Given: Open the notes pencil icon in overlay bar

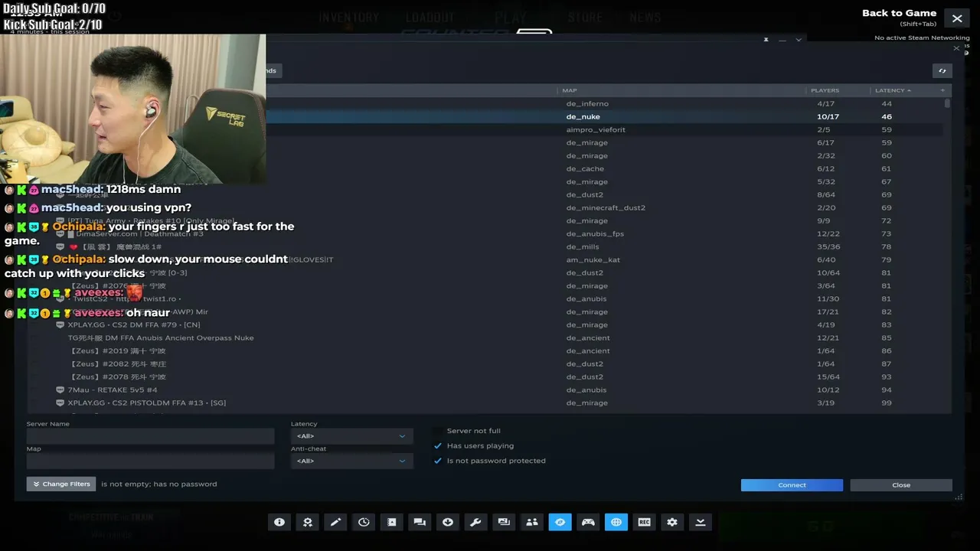Looking at the screenshot, I should (x=335, y=522).
